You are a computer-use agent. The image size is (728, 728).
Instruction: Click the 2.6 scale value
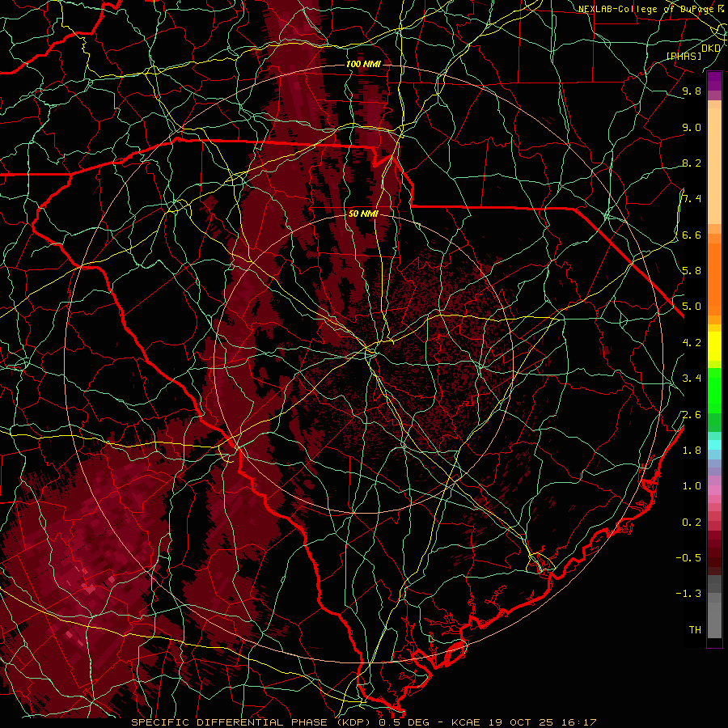[692, 415]
